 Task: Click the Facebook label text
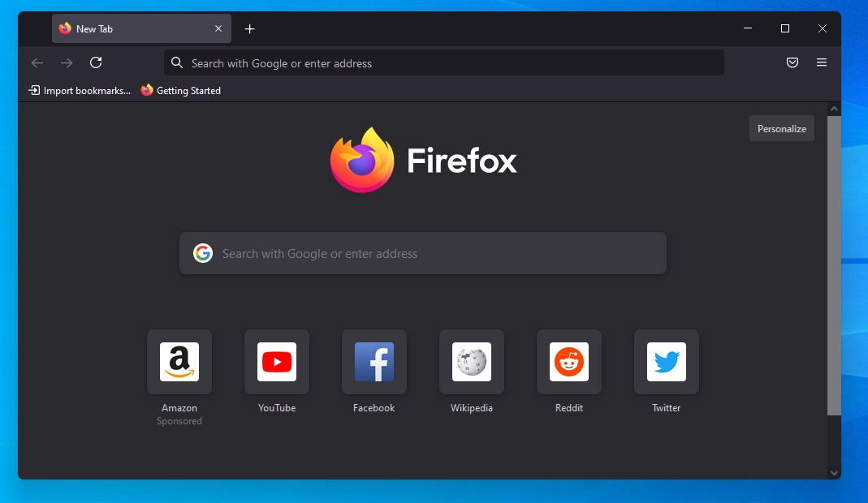374,408
